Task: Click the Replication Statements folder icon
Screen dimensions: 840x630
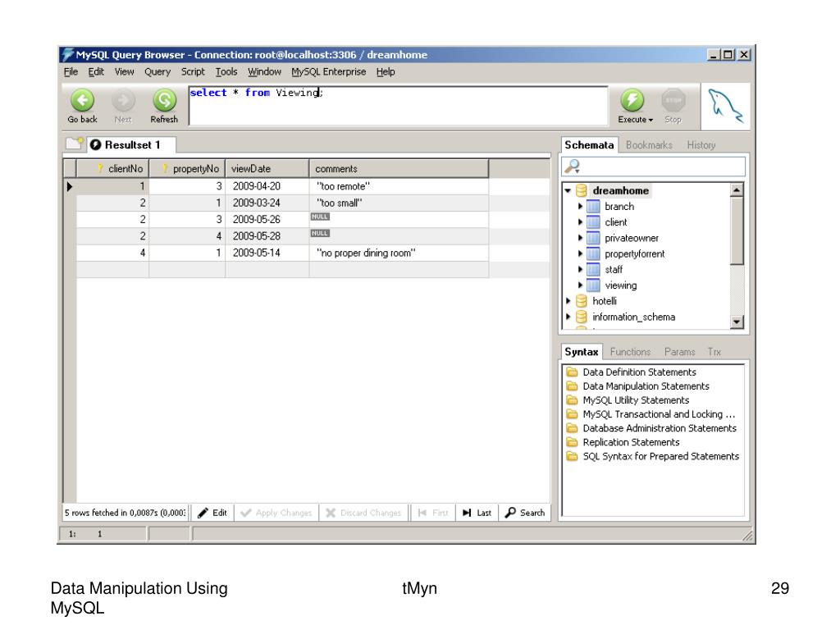Action: [x=572, y=442]
